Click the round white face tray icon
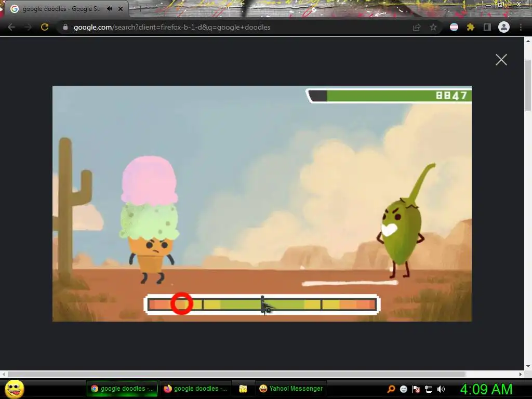 pyautogui.click(x=403, y=389)
